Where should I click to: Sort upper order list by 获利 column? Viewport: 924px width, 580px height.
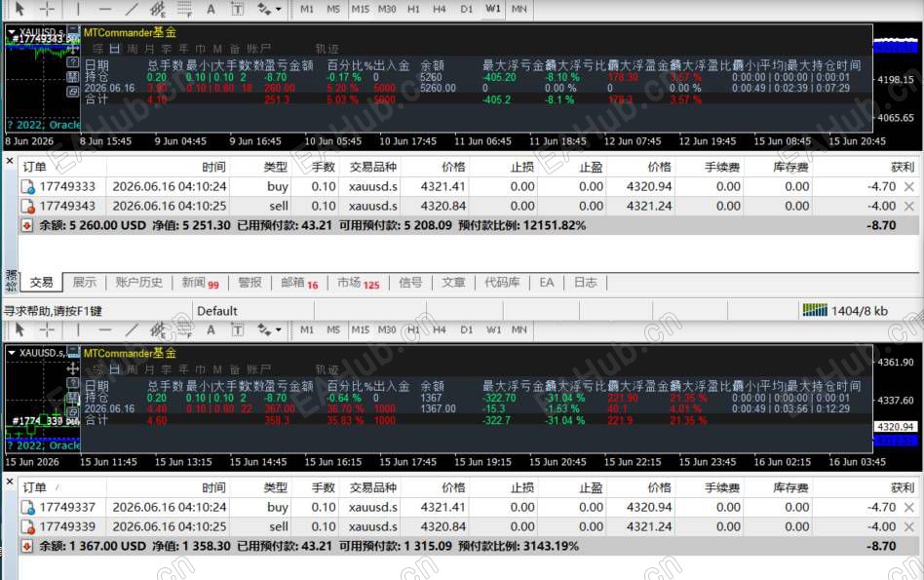(903, 167)
